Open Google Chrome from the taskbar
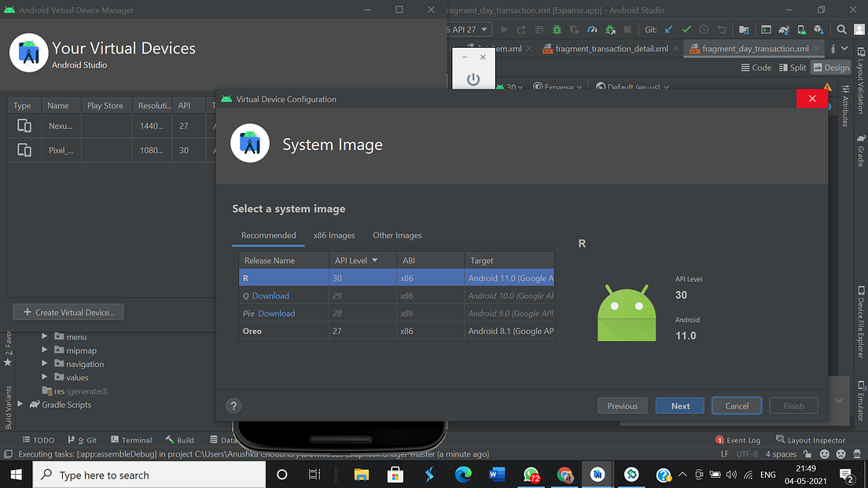Image resolution: width=868 pixels, height=488 pixels. [565, 474]
